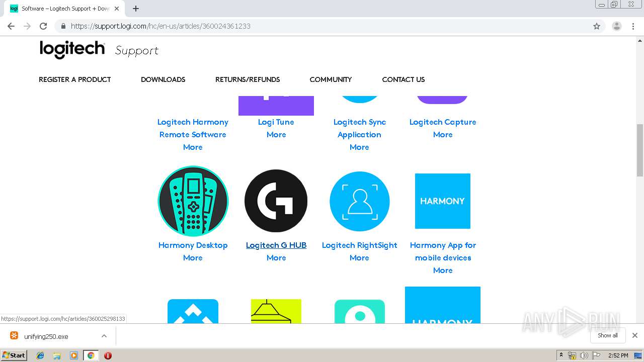Open the Harmony Desktop remote icon
The width and height of the screenshot is (644, 362).
[193, 201]
